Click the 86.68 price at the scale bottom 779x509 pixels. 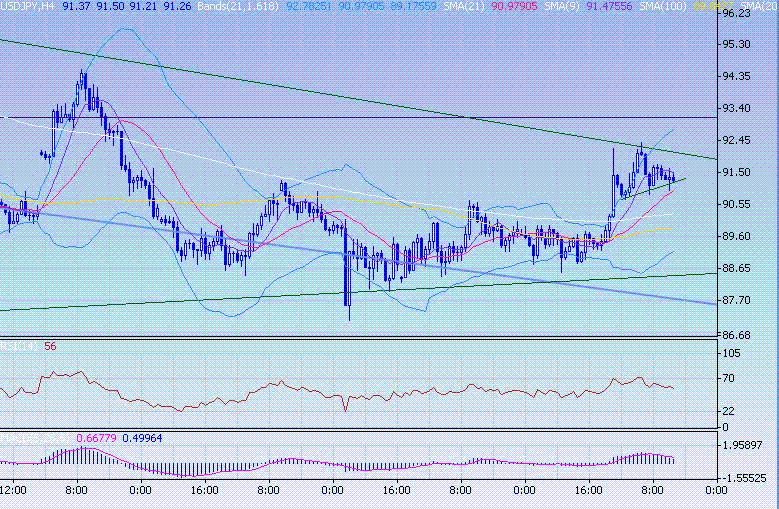point(735,334)
